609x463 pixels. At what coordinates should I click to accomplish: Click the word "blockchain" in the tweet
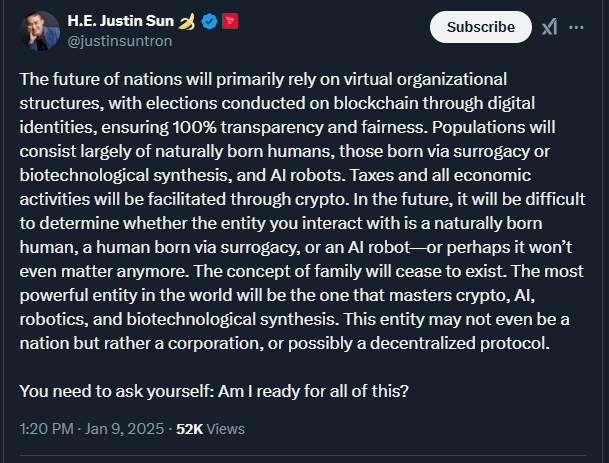376,103
